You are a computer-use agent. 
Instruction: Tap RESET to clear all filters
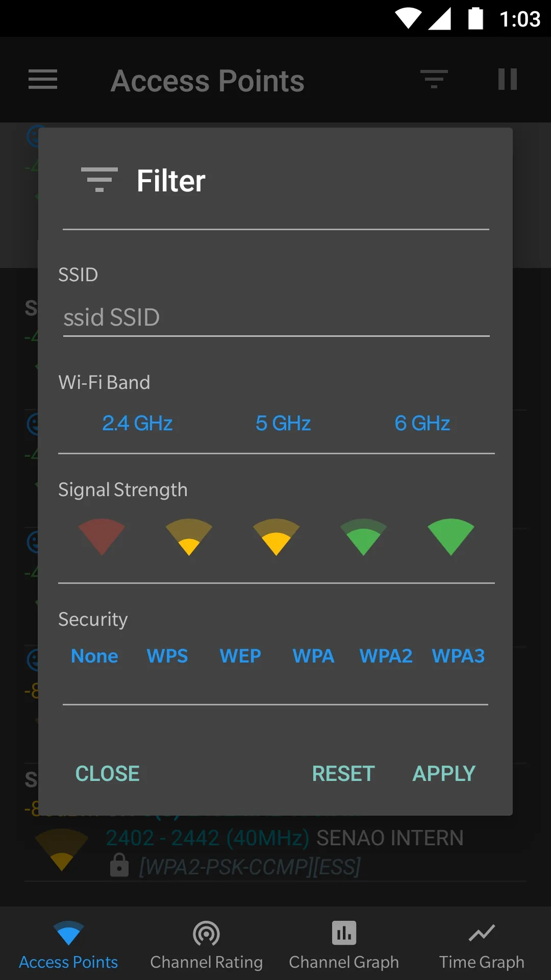tap(343, 773)
